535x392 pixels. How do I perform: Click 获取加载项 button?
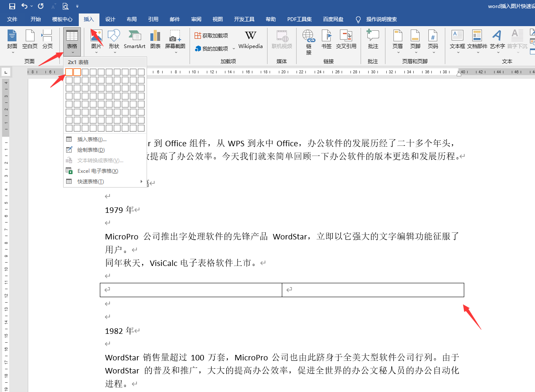pos(211,36)
